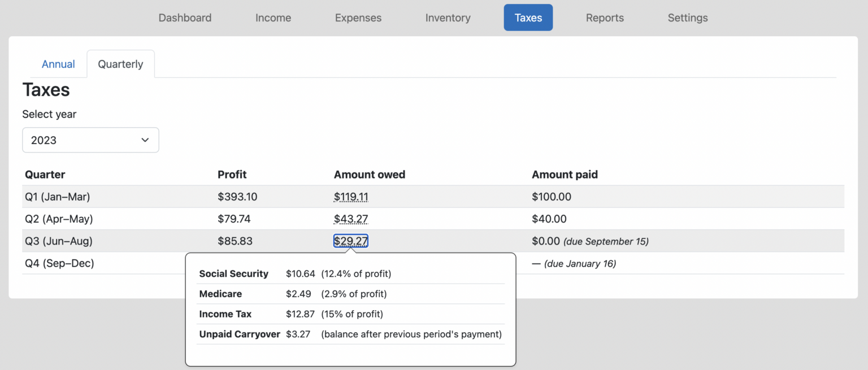Select the Quarterly tab
The width and height of the screenshot is (868, 370).
(x=120, y=64)
